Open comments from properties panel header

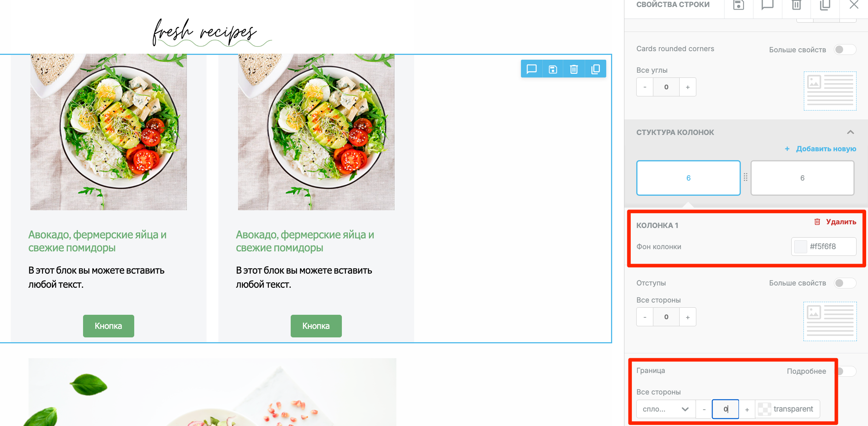[x=767, y=5]
